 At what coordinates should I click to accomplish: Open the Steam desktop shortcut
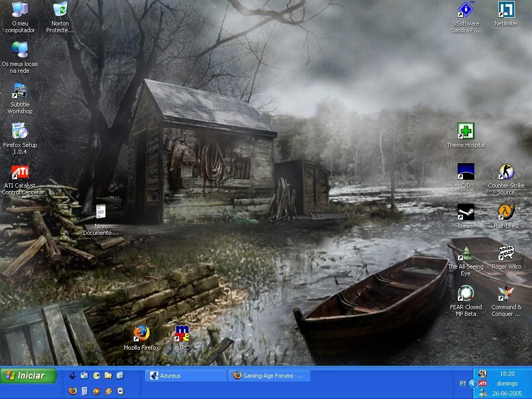coord(465,212)
